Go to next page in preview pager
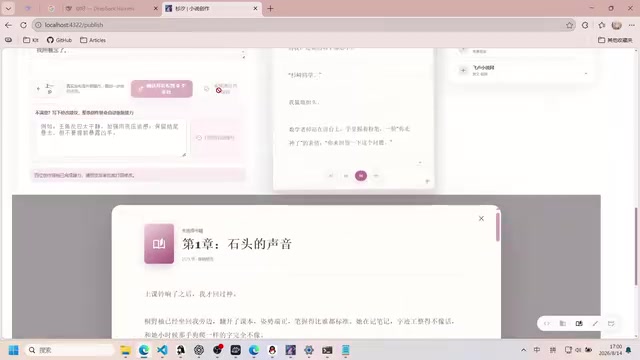 point(376,176)
